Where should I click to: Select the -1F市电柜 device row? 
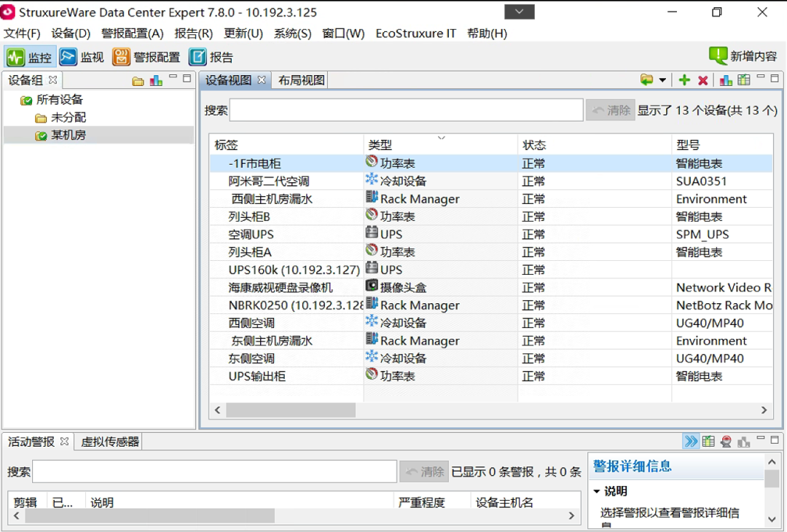coord(491,163)
